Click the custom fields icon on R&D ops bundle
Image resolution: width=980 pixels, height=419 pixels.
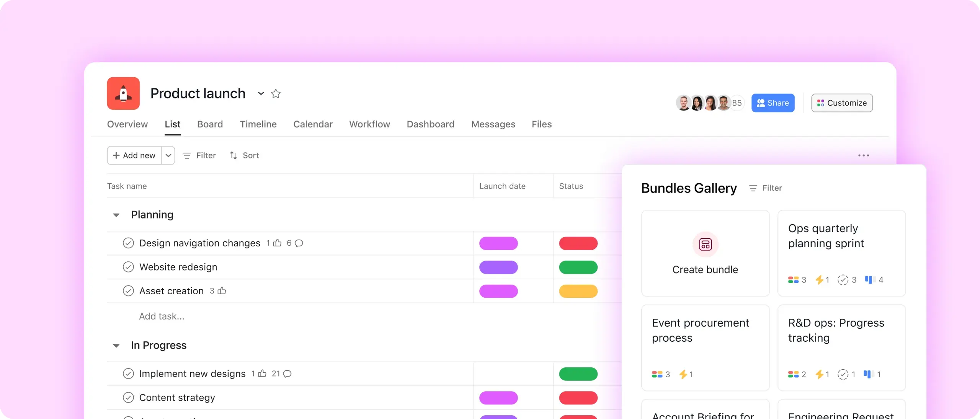(793, 375)
